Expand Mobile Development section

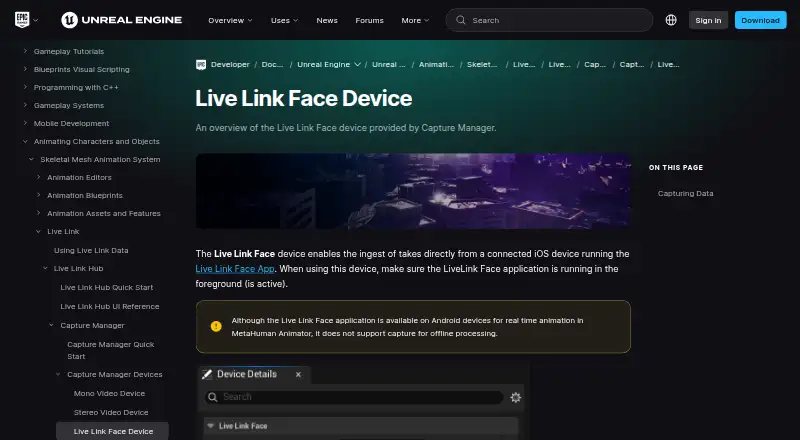pyautogui.click(x=25, y=123)
